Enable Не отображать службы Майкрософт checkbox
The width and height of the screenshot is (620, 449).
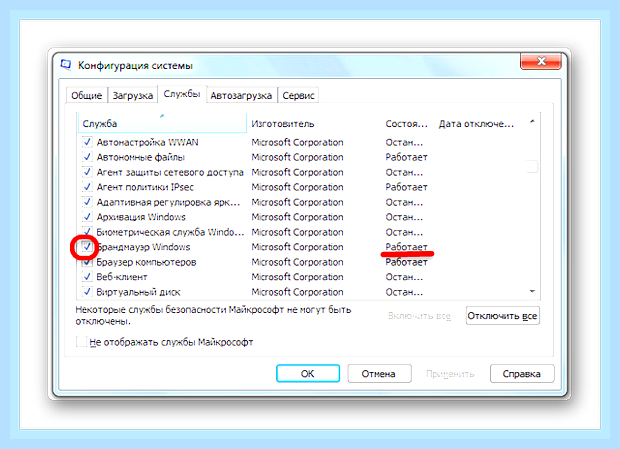pyautogui.click(x=81, y=342)
